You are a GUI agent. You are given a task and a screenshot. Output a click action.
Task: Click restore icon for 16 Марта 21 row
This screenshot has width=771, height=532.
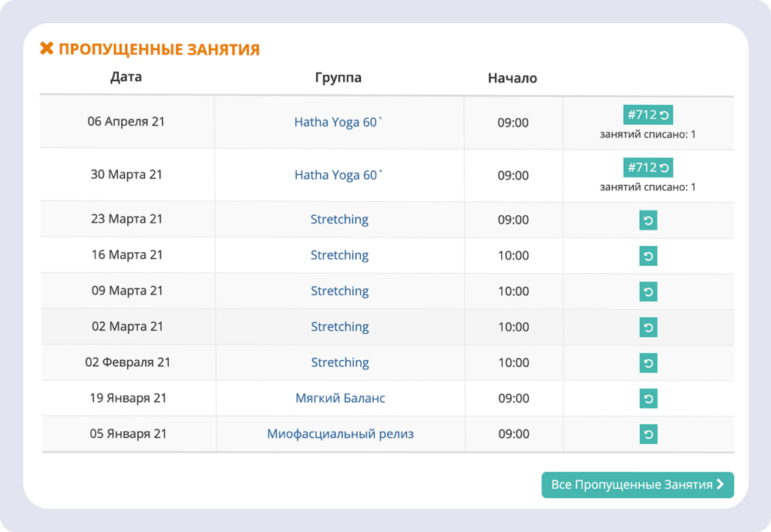click(648, 257)
